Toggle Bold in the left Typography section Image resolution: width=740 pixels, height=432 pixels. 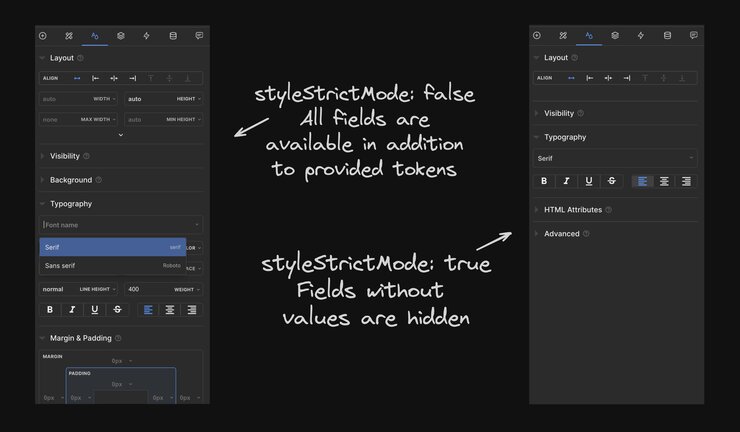point(50,310)
